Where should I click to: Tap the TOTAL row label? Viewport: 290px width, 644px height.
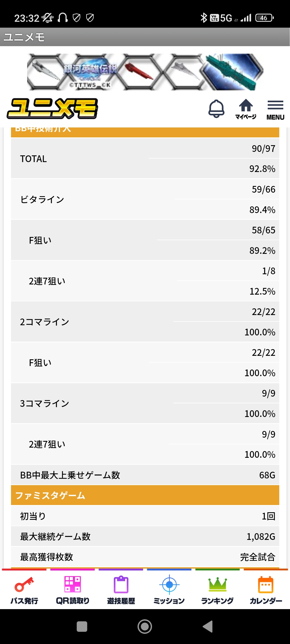point(34,159)
